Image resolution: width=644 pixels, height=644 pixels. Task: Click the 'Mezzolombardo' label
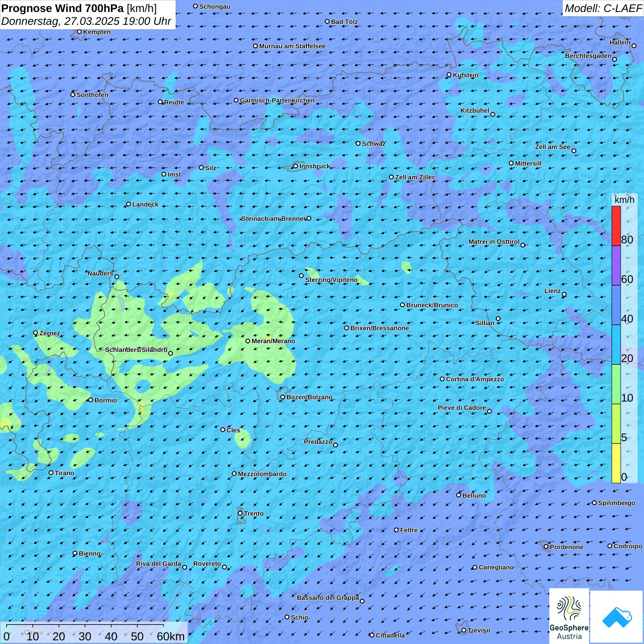pos(262,474)
